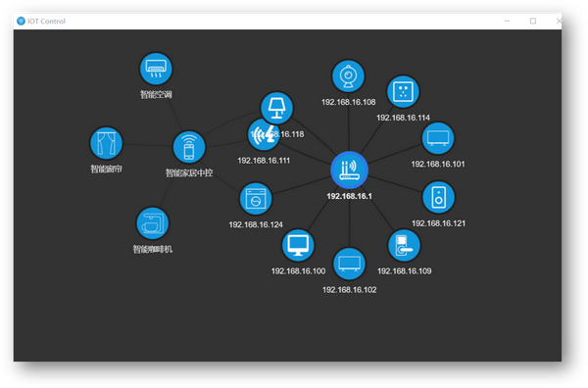This screenshot has width=588, height=388.
Task: Click the 192.168.16.114 label text
Action: pos(403,118)
